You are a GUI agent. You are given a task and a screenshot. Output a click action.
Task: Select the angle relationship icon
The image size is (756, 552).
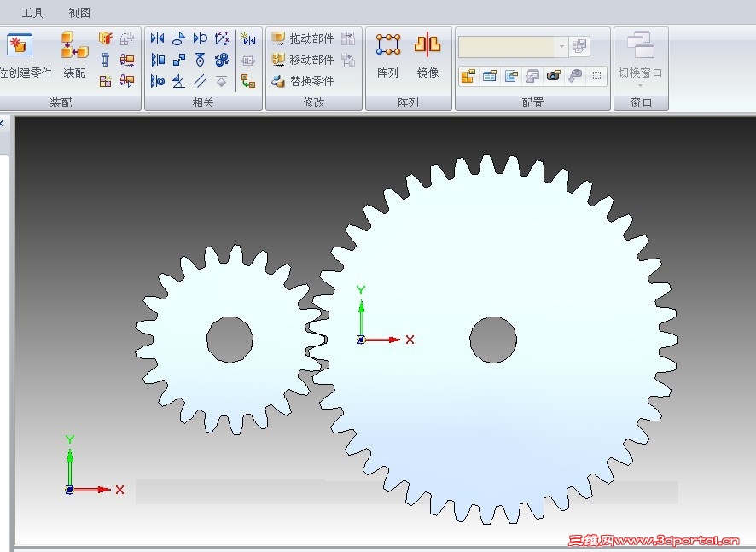point(179,81)
